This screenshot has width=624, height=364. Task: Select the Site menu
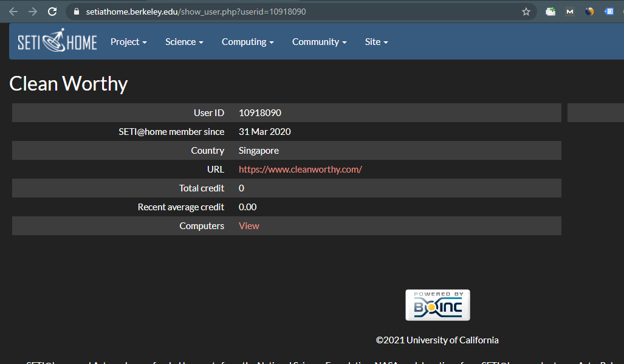376,42
